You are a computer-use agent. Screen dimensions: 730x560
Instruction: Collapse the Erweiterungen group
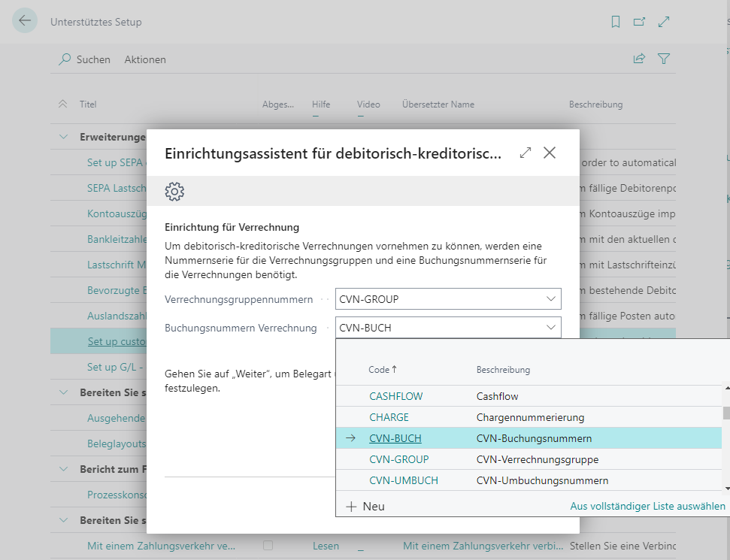point(63,137)
